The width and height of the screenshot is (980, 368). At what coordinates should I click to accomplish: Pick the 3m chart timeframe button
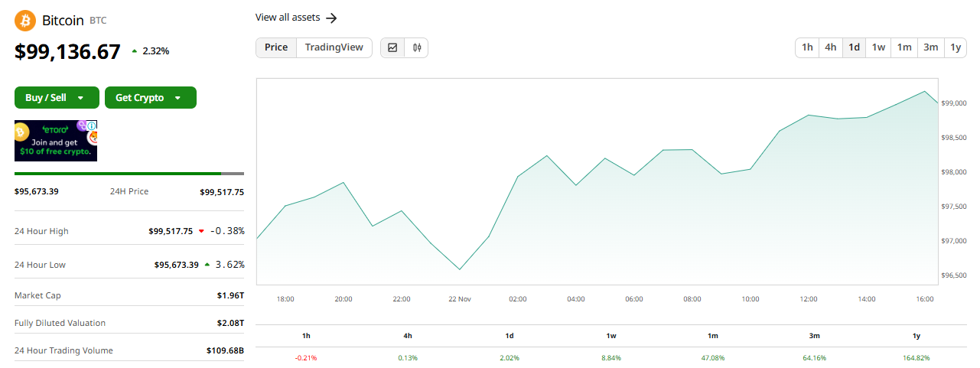(x=930, y=47)
